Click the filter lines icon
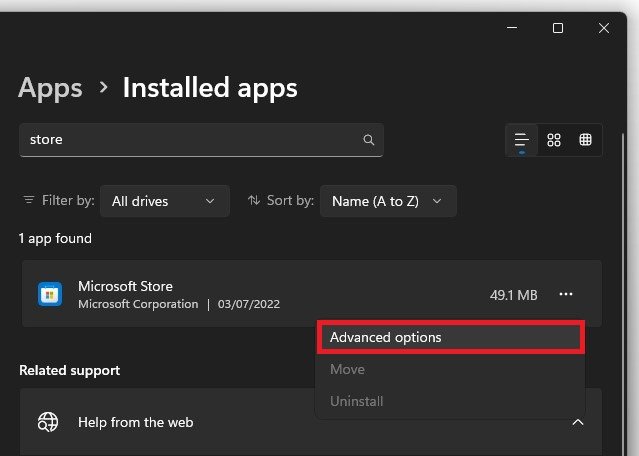 click(x=28, y=200)
